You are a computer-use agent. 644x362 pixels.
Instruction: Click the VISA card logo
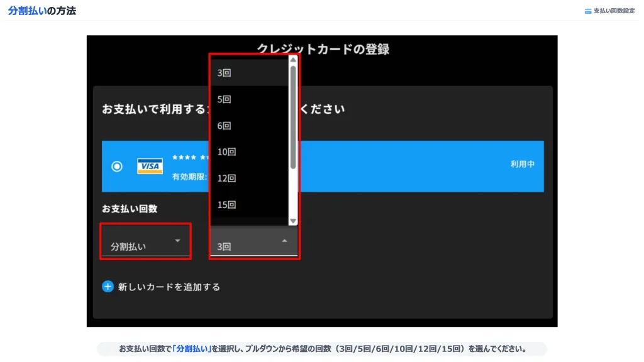coord(150,166)
